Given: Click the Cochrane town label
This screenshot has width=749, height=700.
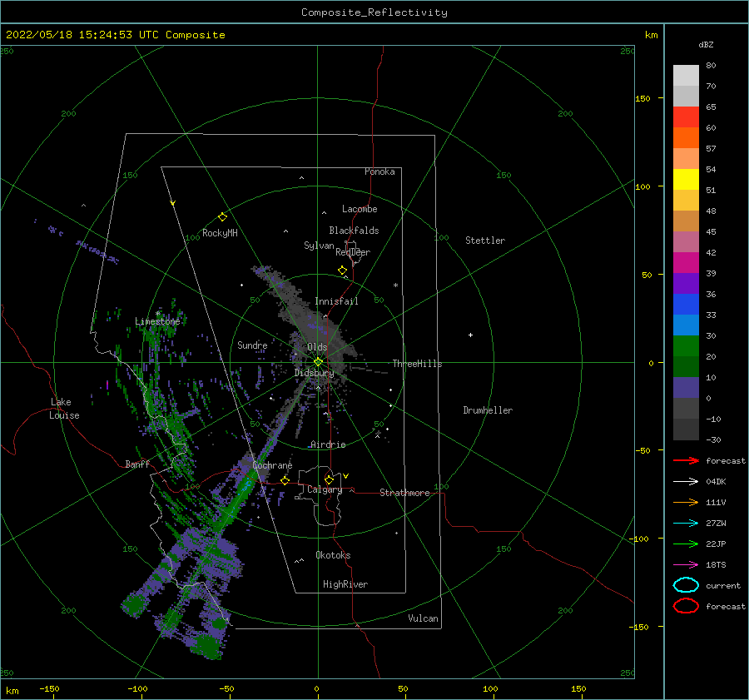Looking at the screenshot, I should pos(272,466).
